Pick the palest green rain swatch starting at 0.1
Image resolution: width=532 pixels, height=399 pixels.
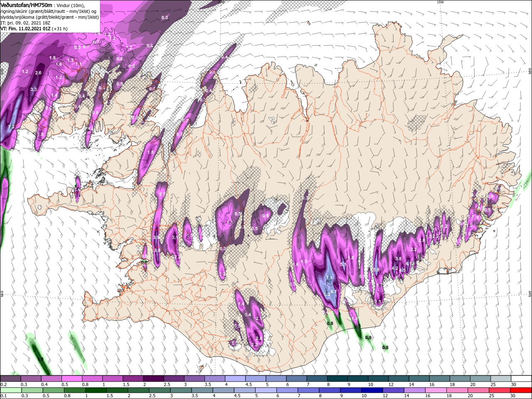coord(10,390)
